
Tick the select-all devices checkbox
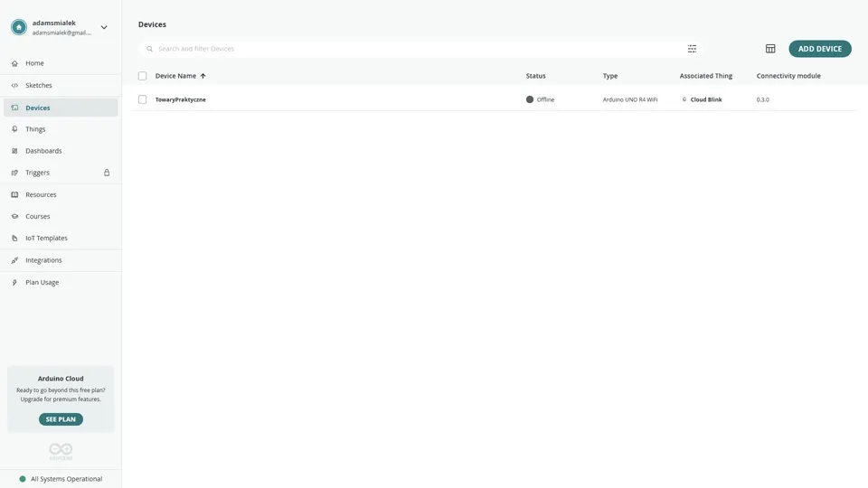point(142,76)
